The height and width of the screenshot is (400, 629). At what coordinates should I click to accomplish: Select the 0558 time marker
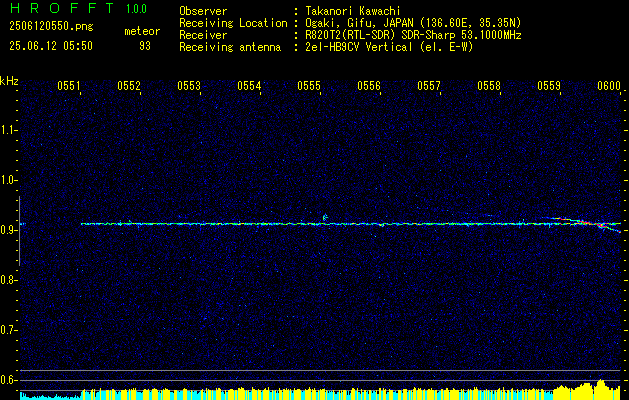(489, 86)
